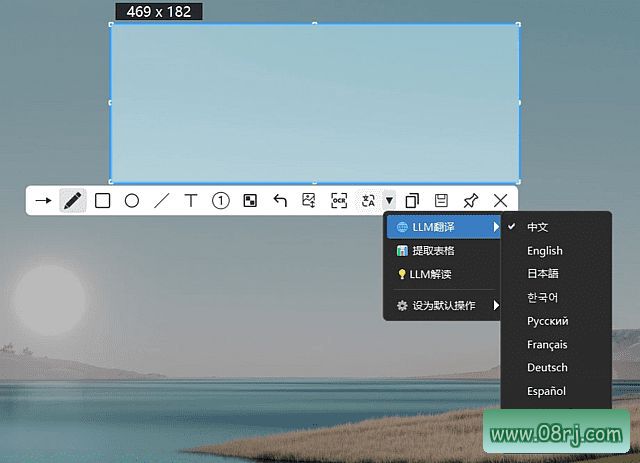The height and width of the screenshot is (463, 640).
Task: Pin the screenshot to screen
Action: click(x=471, y=200)
